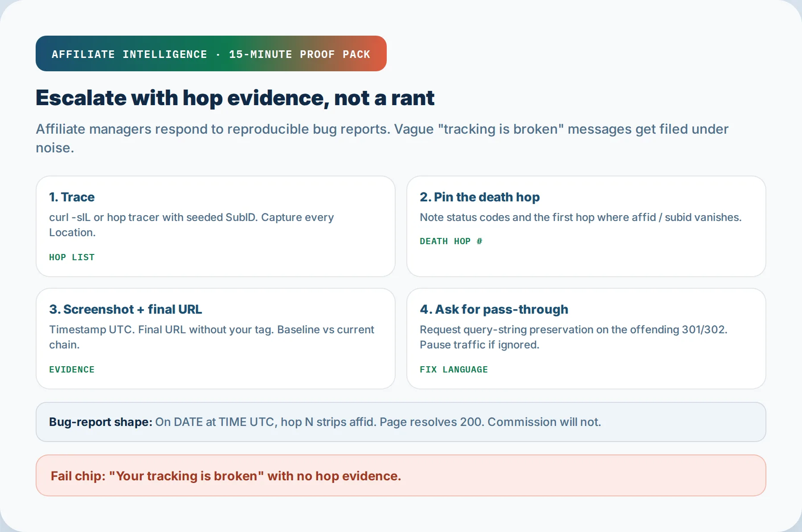Open the '2. Pin the death hop' heading
802x532 pixels.
(479, 197)
